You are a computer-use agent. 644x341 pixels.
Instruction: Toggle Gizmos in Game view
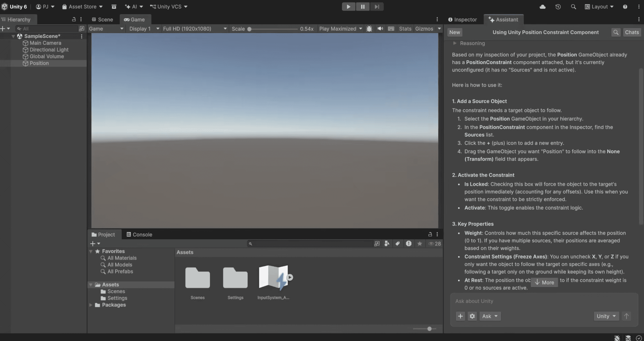(x=424, y=29)
